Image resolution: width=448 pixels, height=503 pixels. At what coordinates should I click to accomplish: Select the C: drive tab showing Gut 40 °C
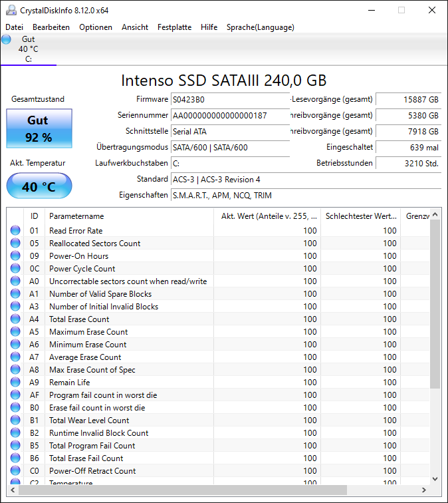tap(28, 49)
